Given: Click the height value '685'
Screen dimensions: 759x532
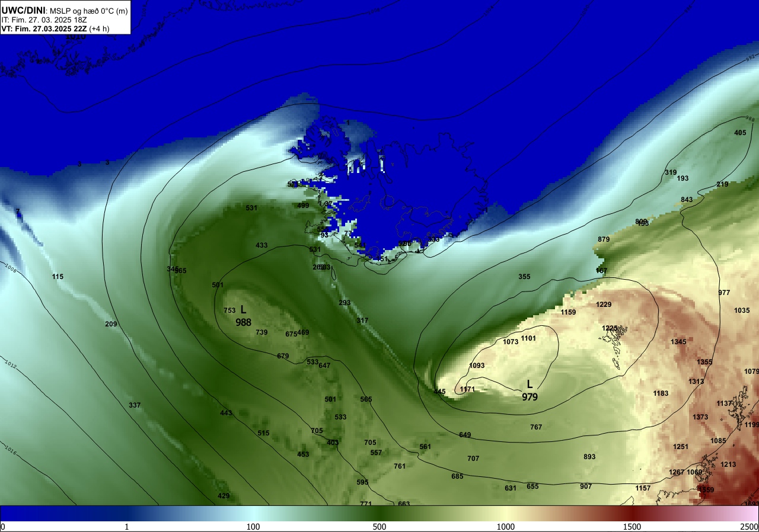Looking at the screenshot, I should (457, 476).
